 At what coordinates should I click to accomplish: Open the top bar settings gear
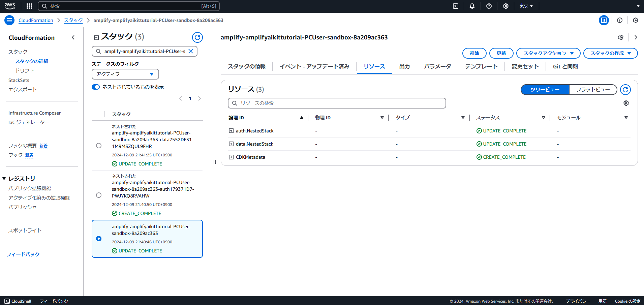[x=506, y=6]
